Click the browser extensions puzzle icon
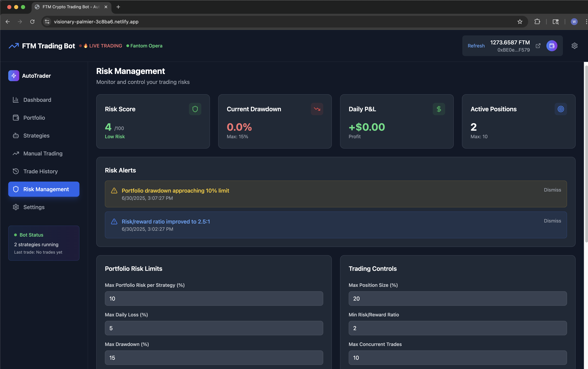The width and height of the screenshot is (588, 369). point(537,21)
